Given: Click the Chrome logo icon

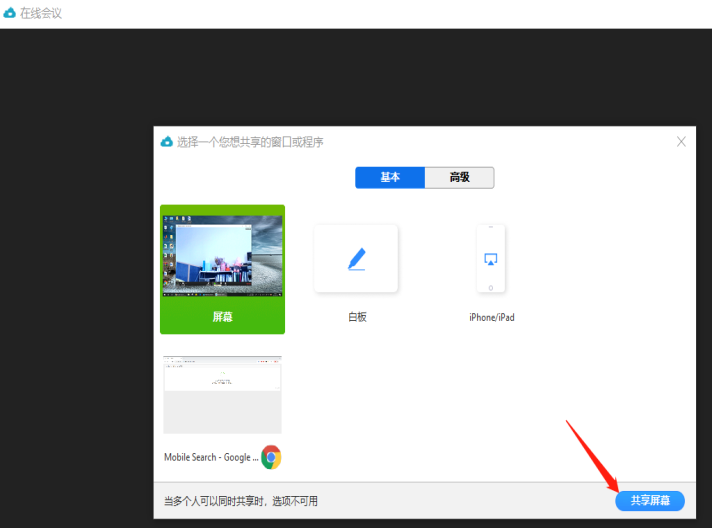Looking at the screenshot, I should pyautogui.click(x=271, y=457).
